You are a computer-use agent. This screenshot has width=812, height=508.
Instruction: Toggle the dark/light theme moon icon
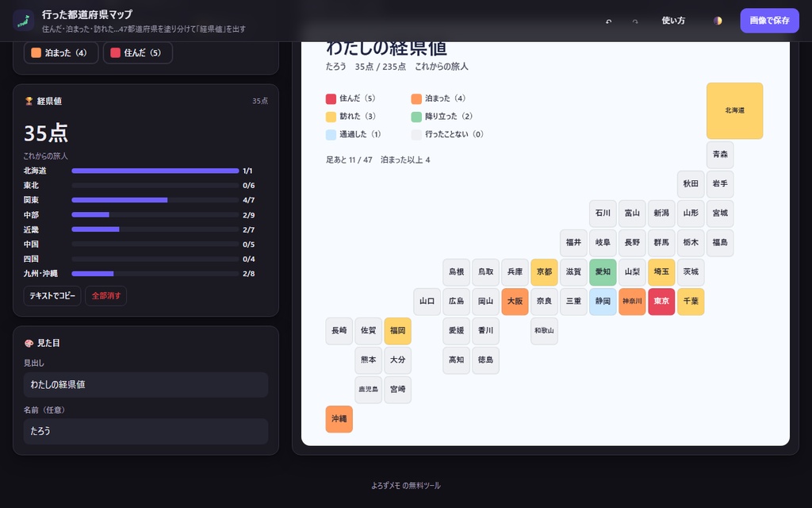717,21
